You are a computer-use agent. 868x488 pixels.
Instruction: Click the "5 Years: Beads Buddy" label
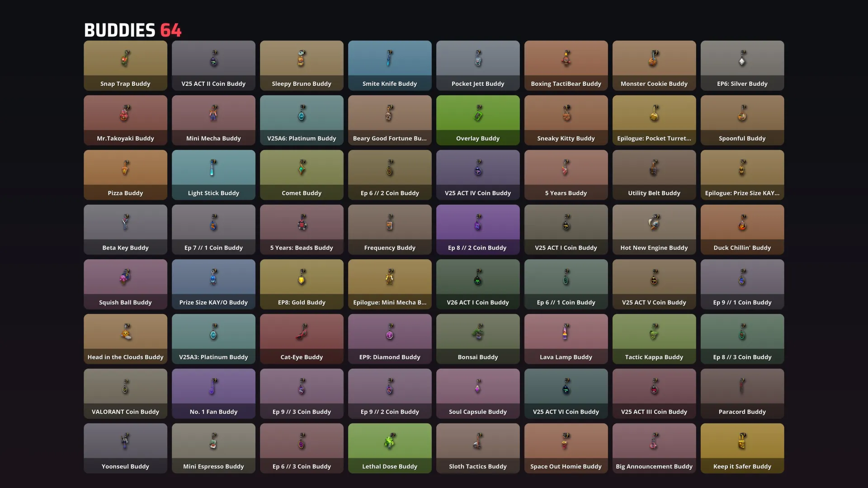coord(302,248)
